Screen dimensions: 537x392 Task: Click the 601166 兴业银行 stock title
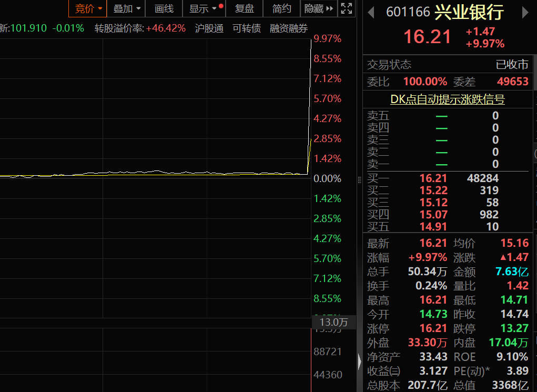445,12
